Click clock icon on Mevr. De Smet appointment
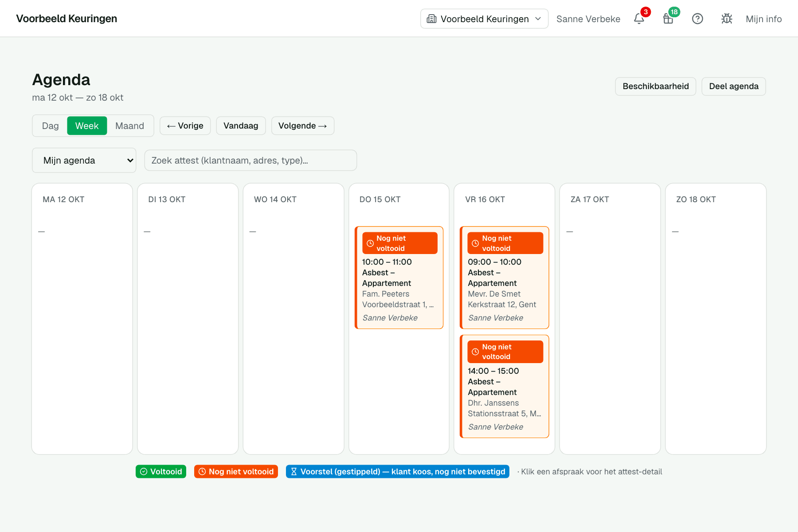This screenshot has height=532, width=798. tap(475, 243)
